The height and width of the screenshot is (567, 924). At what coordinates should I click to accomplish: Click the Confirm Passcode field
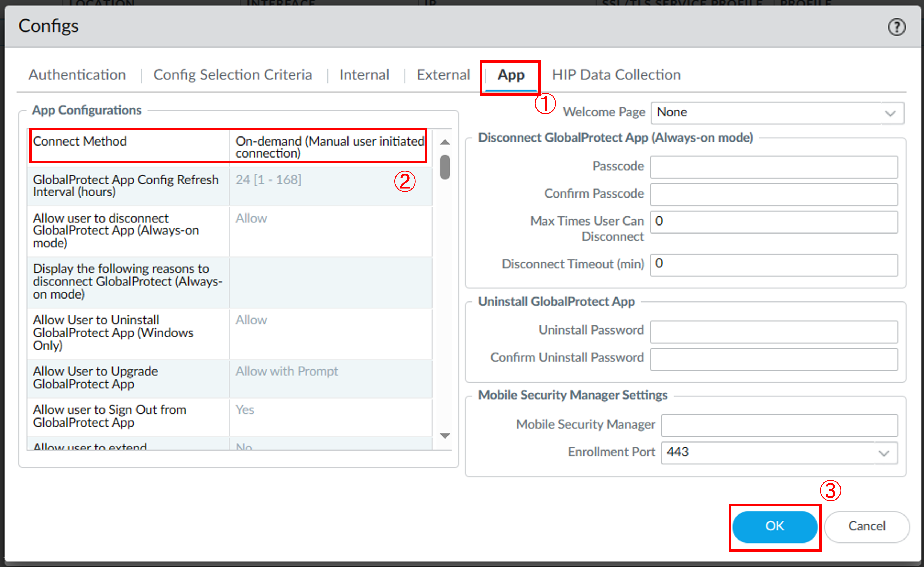click(x=774, y=195)
